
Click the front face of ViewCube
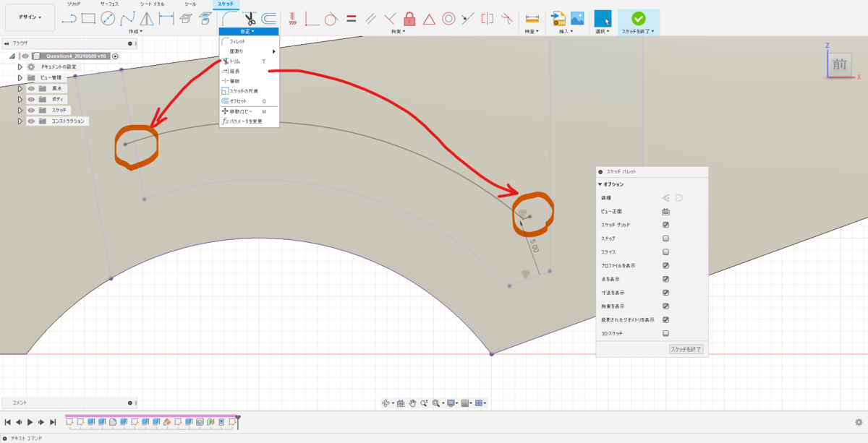tap(839, 64)
